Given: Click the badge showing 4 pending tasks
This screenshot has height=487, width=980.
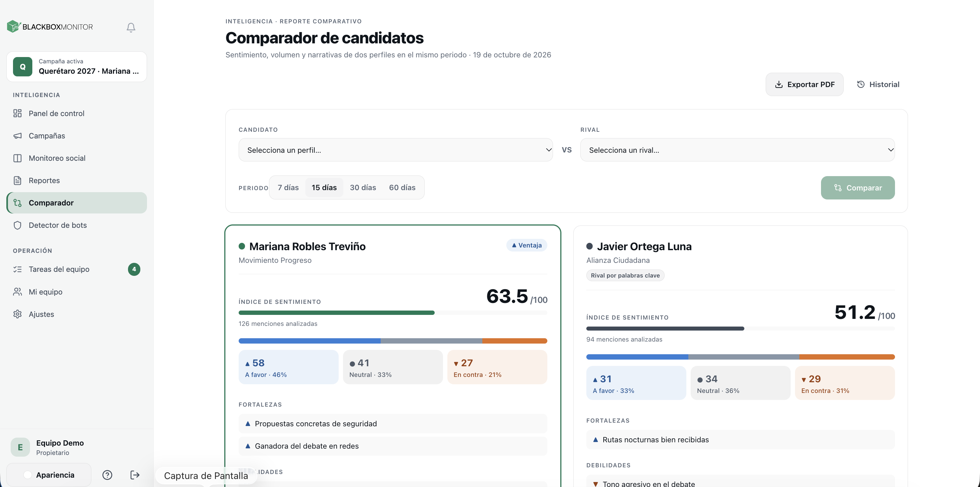Looking at the screenshot, I should pos(134,269).
